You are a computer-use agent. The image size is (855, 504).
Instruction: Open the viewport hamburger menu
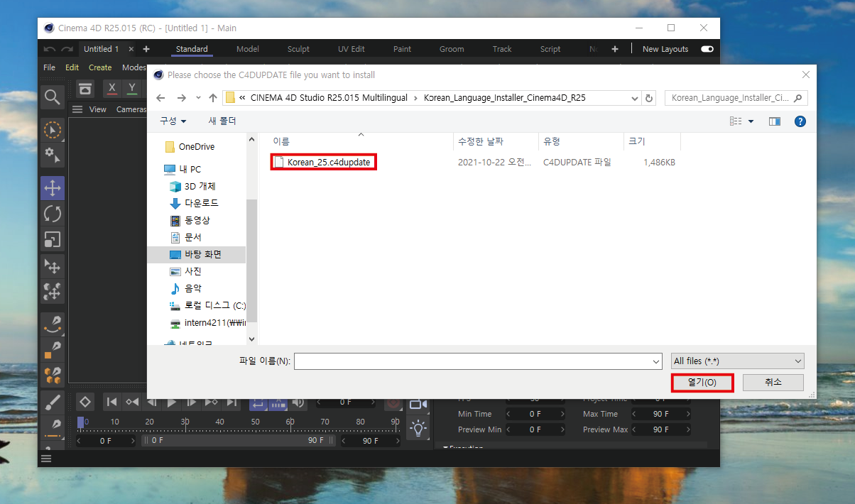tap(77, 109)
